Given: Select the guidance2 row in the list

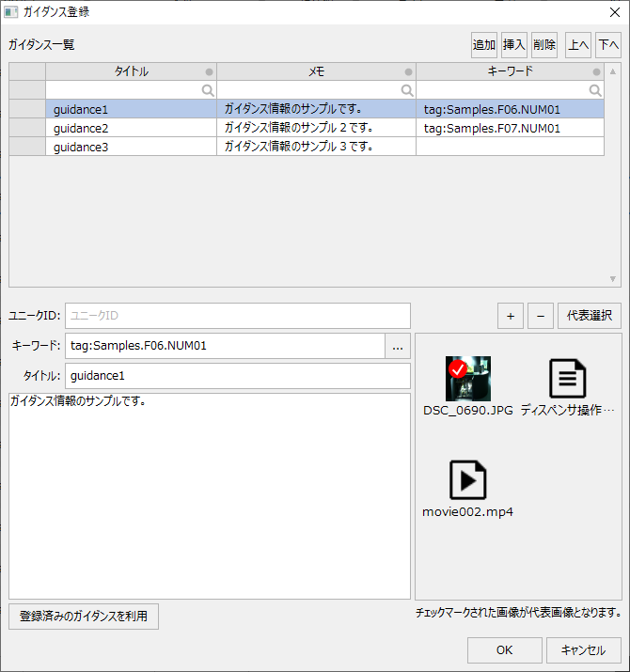Looking at the screenshot, I should point(132,128).
